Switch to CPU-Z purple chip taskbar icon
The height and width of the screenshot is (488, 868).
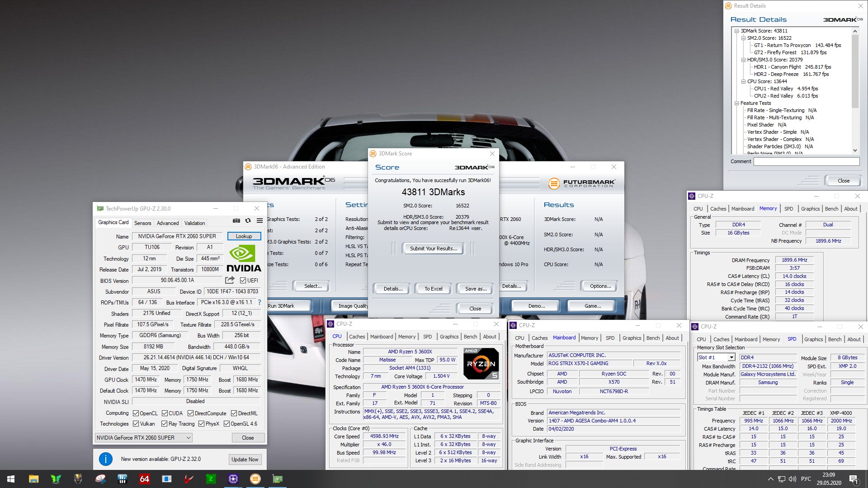point(233,479)
